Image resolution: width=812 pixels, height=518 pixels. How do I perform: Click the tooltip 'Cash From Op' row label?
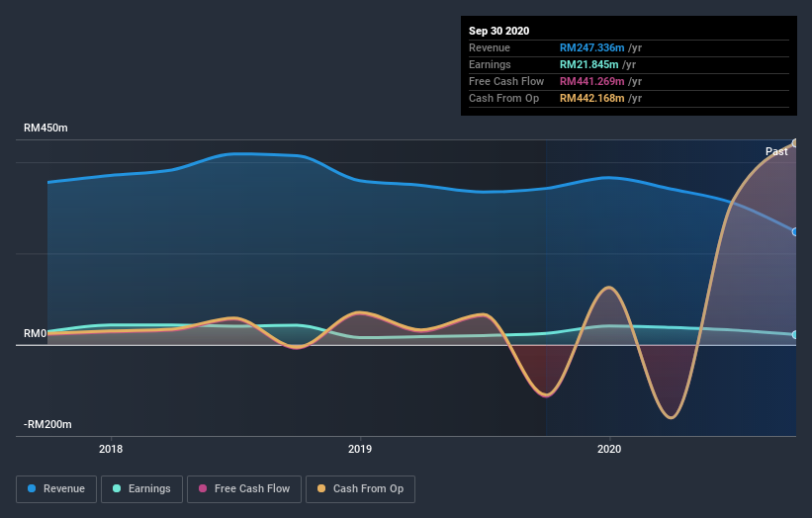click(503, 98)
